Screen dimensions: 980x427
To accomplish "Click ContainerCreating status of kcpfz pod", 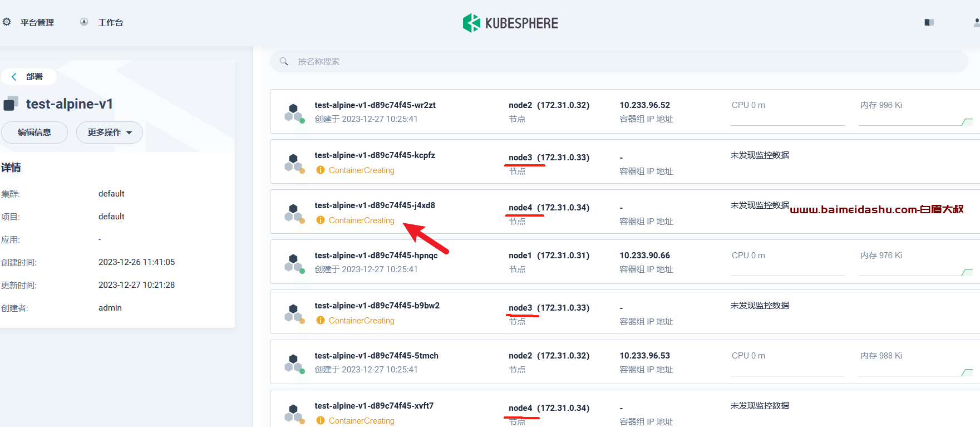I will (x=362, y=170).
